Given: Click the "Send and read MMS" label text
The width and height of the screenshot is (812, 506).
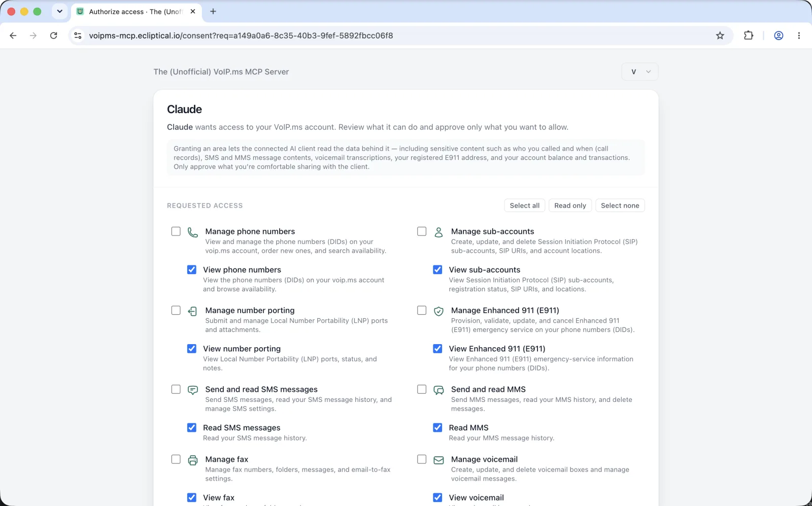Looking at the screenshot, I should (489, 389).
